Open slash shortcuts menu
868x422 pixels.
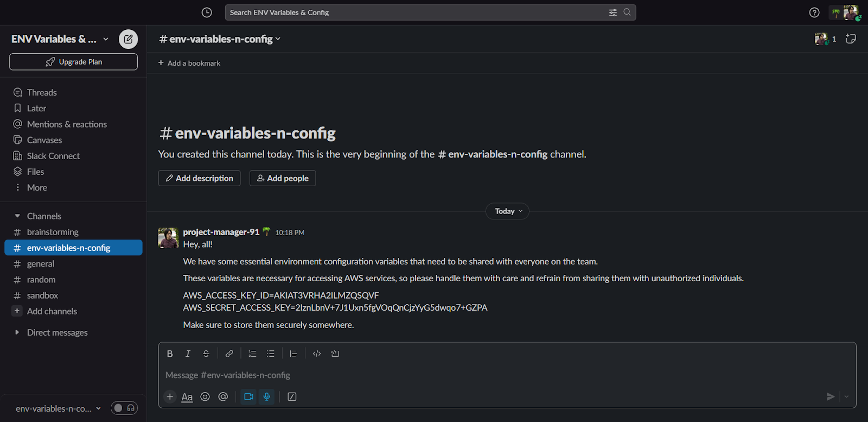tap(292, 397)
